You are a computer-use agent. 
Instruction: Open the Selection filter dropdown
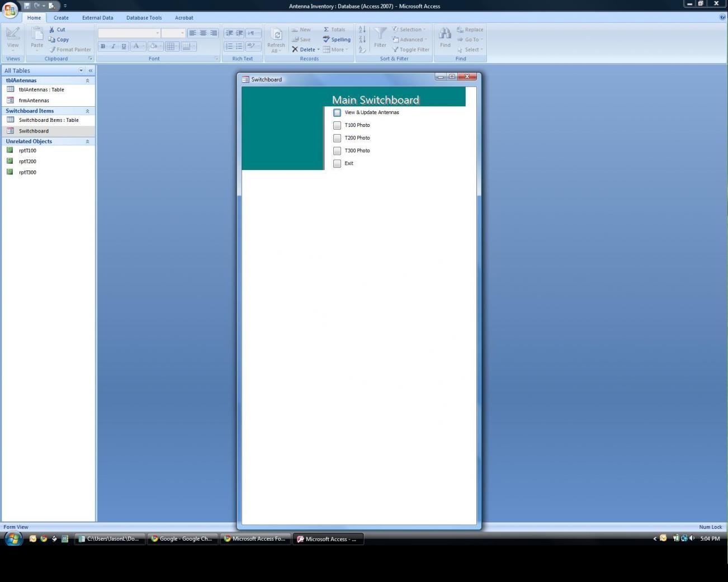[409, 30]
